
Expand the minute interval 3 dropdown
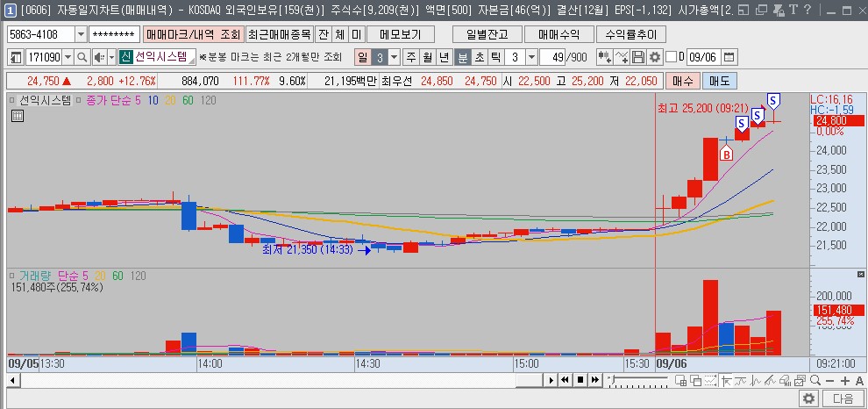coord(531,57)
